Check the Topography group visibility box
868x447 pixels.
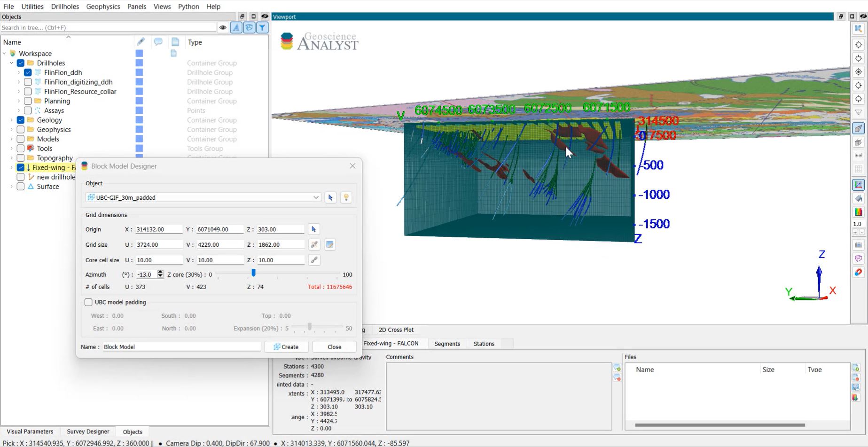[21, 158]
